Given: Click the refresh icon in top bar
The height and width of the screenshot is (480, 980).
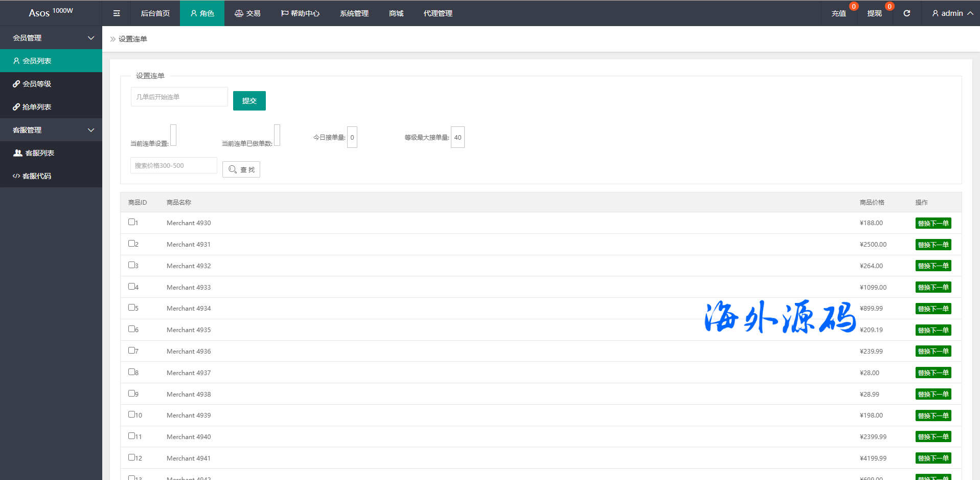Looking at the screenshot, I should click(906, 13).
